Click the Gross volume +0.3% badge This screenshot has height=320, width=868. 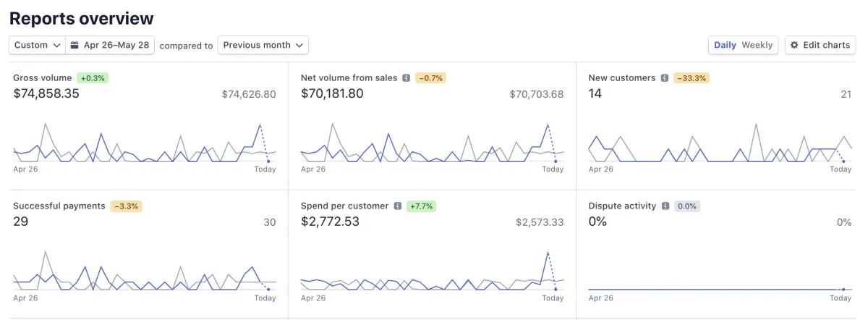(93, 78)
